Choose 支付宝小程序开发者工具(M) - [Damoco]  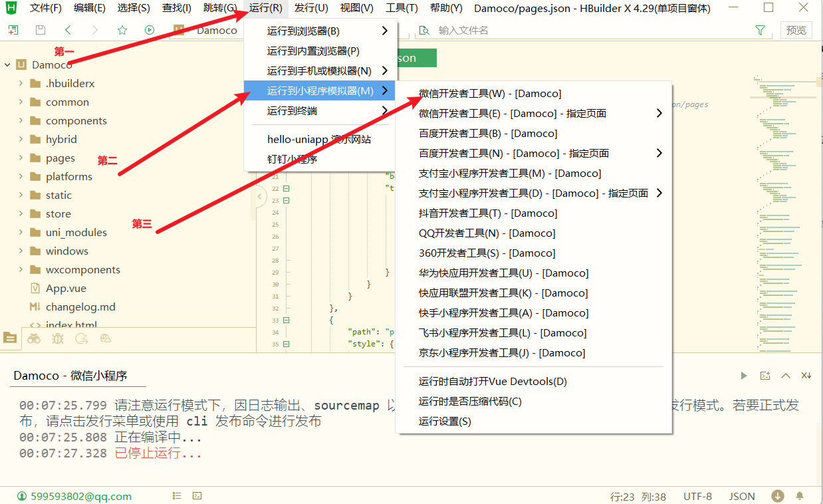(x=510, y=174)
